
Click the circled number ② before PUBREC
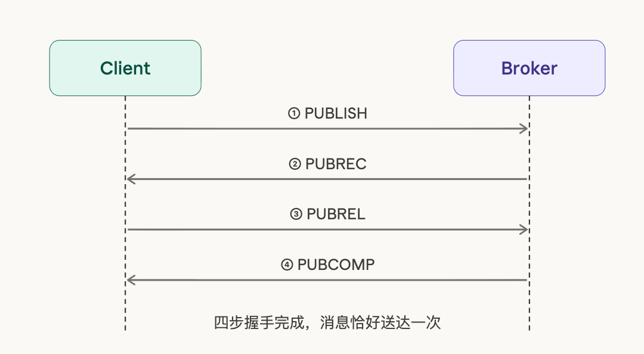(294, 164)
